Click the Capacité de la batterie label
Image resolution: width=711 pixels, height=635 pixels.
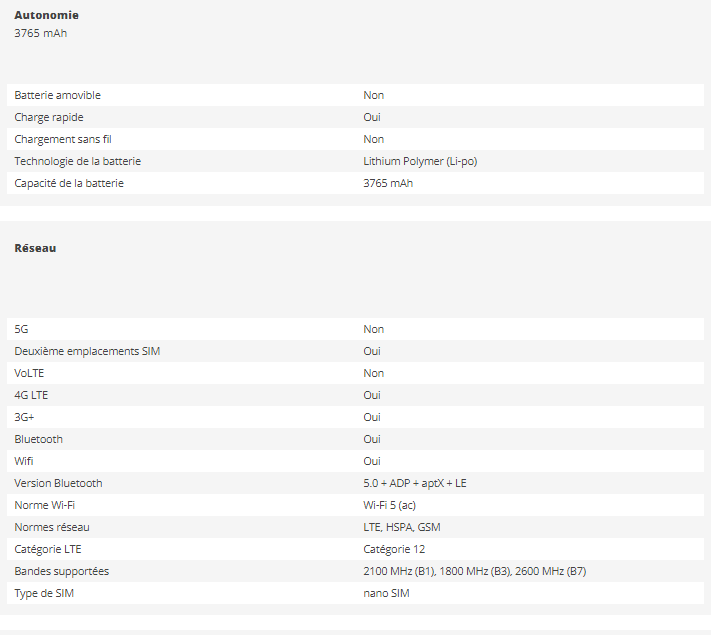coord(69,183)
